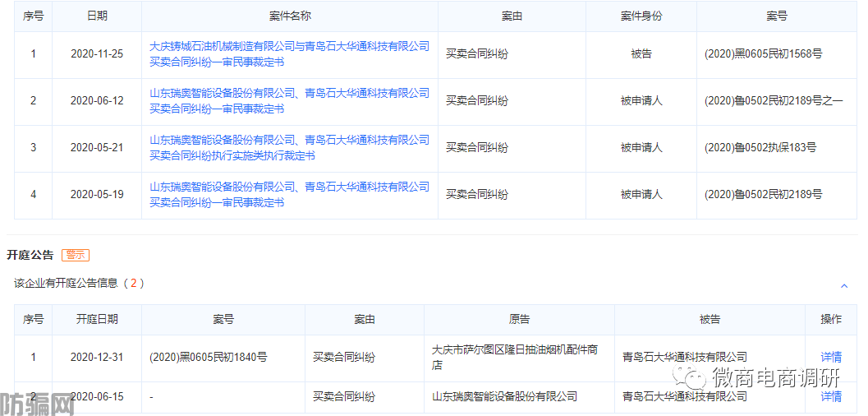The width and height of the screenshot is (868, 416).
Task: Select case number (2020)鲁0502民初2189号之一
Action: (x=774, y=101)
